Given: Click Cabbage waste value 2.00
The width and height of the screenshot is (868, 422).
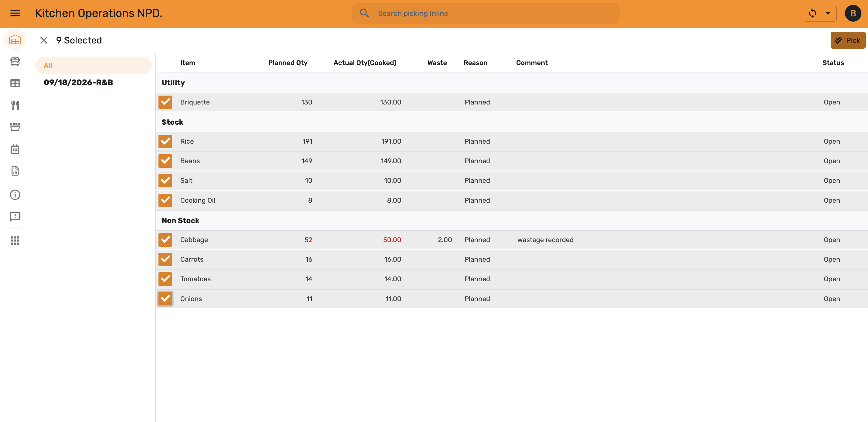Looking at the screenshot, I should tap(445, 240).
